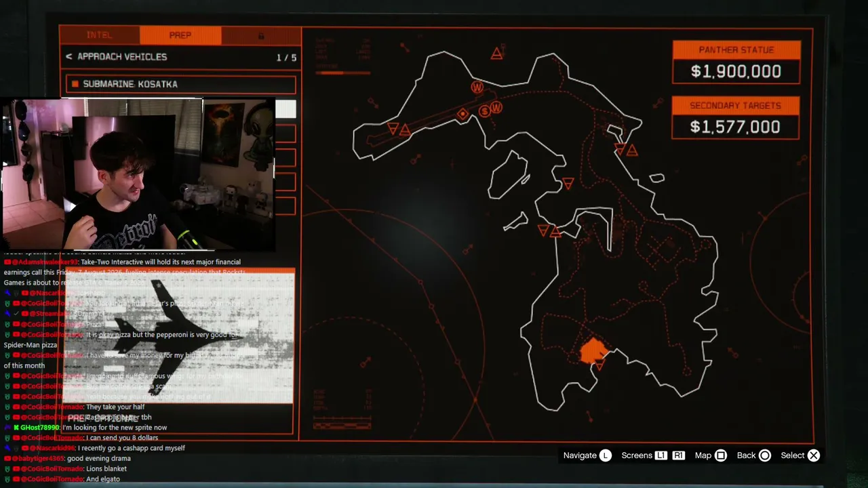The image size is (868, 488).
Task: Click the aircraft preview image
Action: click(180, 337)
